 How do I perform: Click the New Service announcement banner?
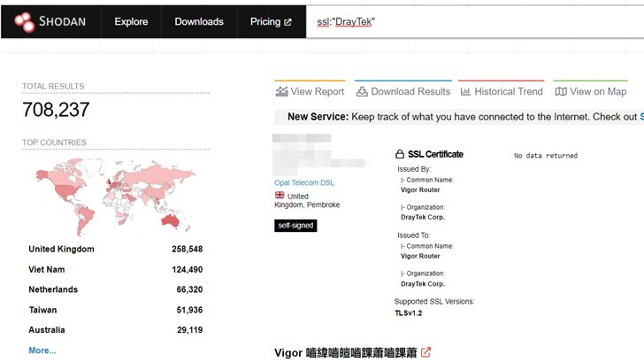459,117
